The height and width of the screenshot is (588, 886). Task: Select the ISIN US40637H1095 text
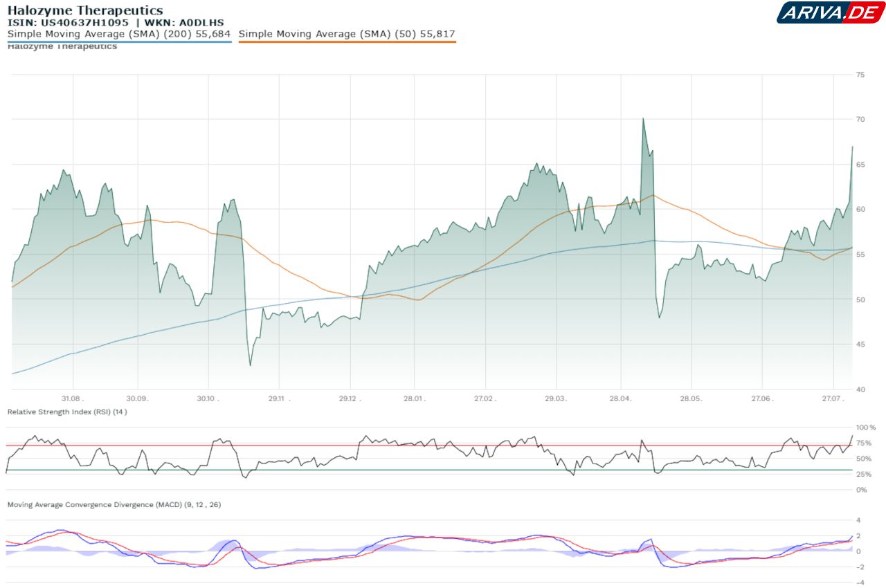68,22
